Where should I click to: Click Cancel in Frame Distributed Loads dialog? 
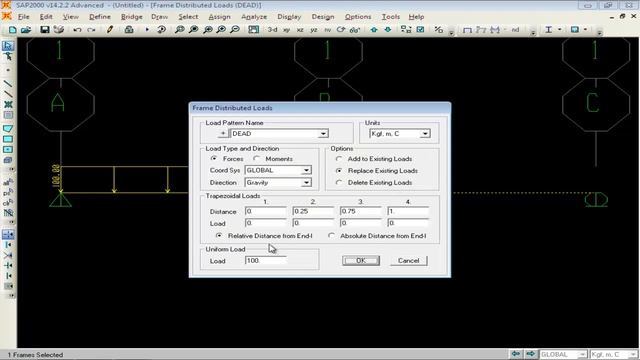[x=409, y=260]
